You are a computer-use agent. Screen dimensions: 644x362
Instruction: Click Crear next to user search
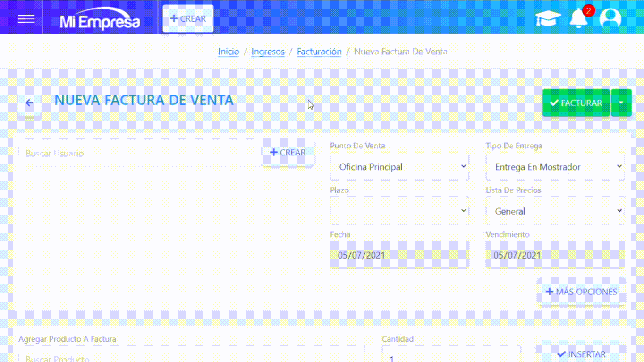pos(288,153)
